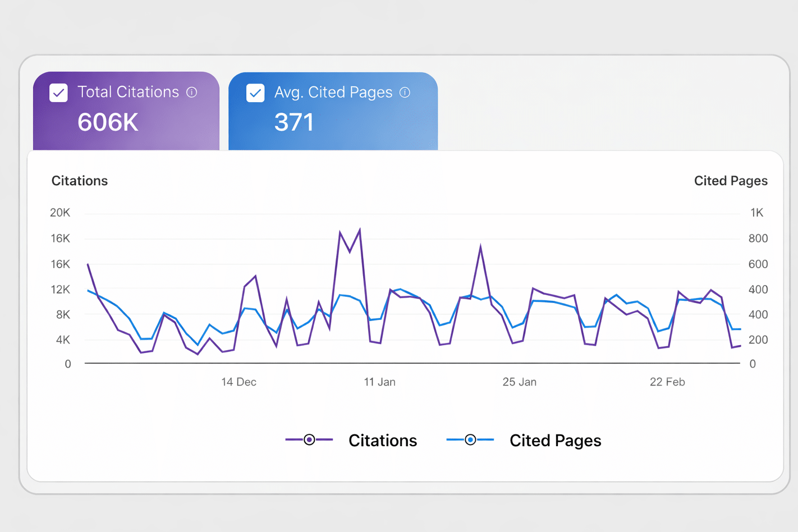Select the blue Cited Pages legend marker
The image size is (798, 532).
coord(470,440)
